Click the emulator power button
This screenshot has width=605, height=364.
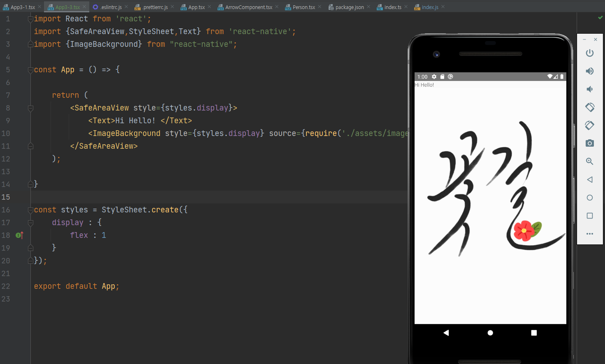pyautogui.click(x=590, y=53)
